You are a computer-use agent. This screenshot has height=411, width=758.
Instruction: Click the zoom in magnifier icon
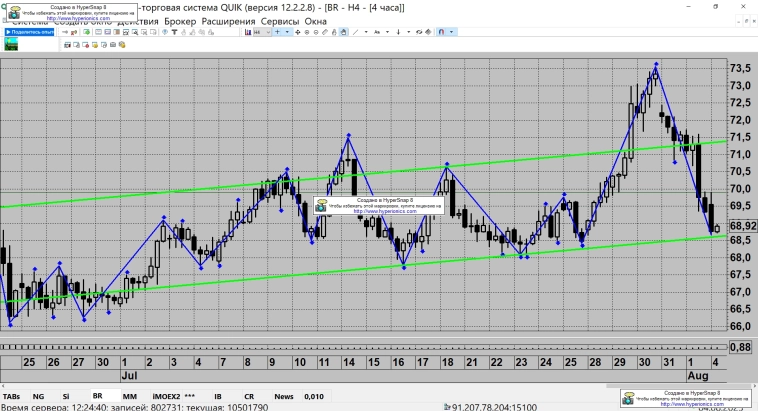[306, 32]
